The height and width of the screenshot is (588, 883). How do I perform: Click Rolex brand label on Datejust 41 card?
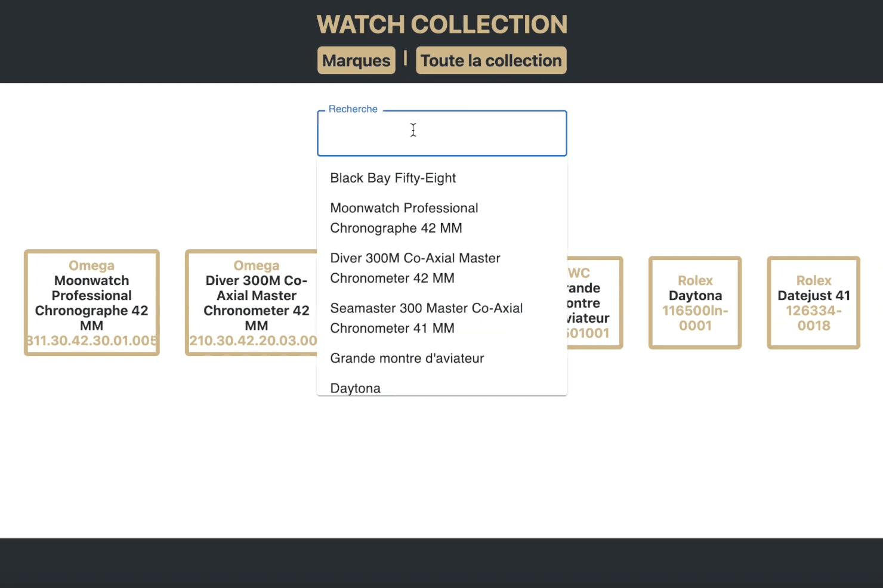(813, 280)
